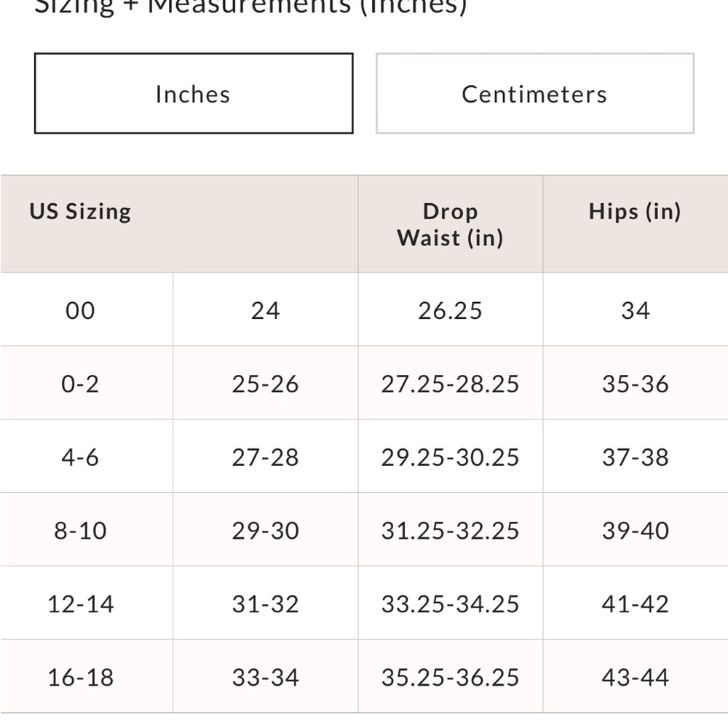Click the 27.25-28.25 drop waist cell
Image resolution: width=728 pixels, height=728 pixels.
pyautogui.click(x=451, y=384)
